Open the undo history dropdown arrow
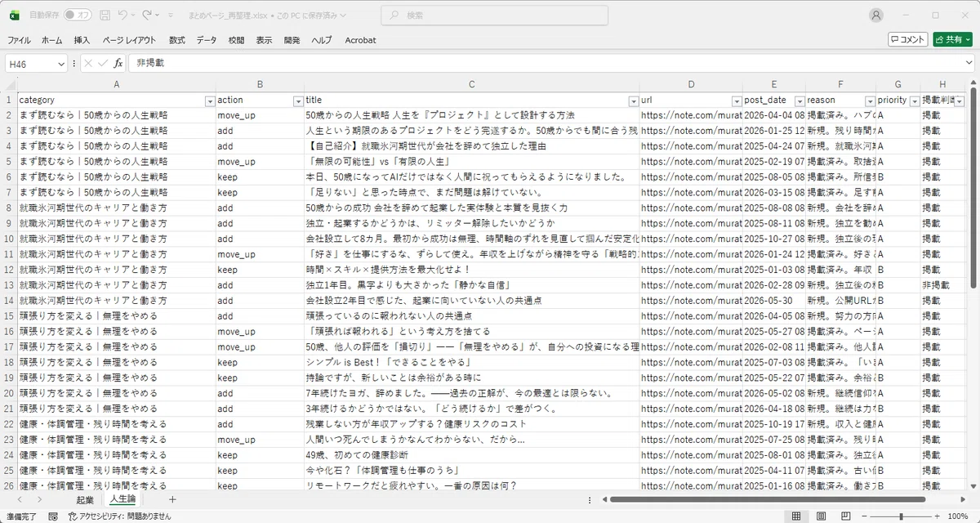The image size is (980, 523). 133,16
